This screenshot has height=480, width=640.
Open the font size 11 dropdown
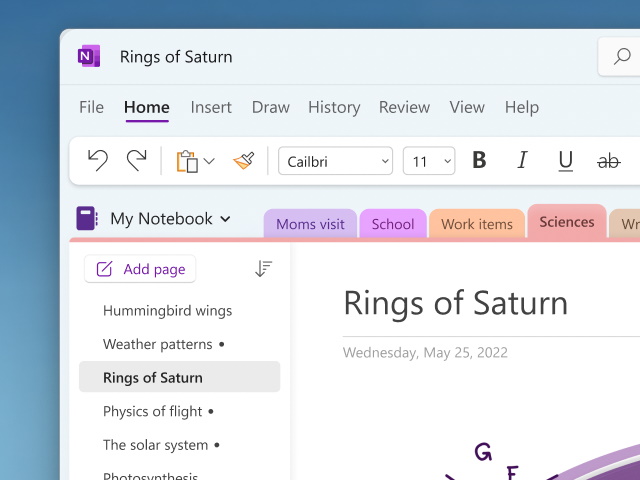(x=429, y=161)
